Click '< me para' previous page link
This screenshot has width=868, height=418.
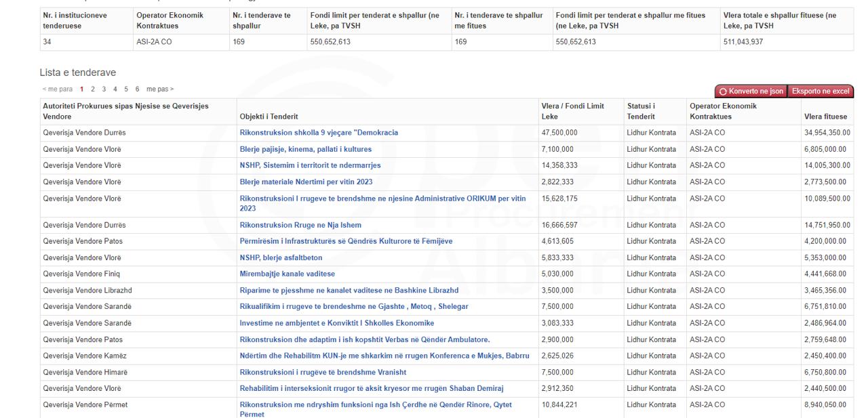tap(57, 89)
